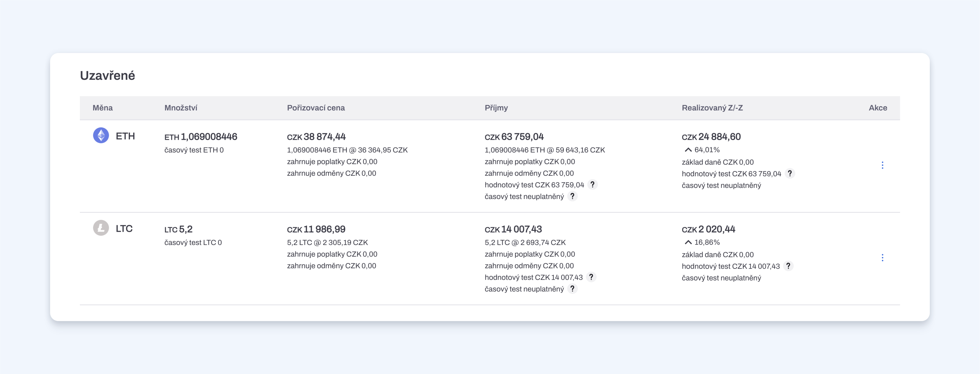Show help for LTC Příjmy hodnotový test
Screen dimensions: 980x374
point(591,277)
